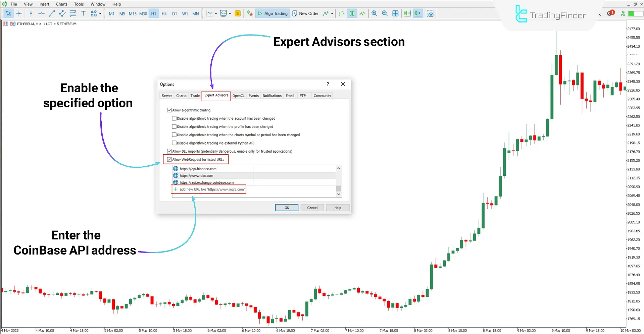Viewport: 644px width, 334px height.
Task: Click the Algo Trading button
Action: tap(272, 13)
